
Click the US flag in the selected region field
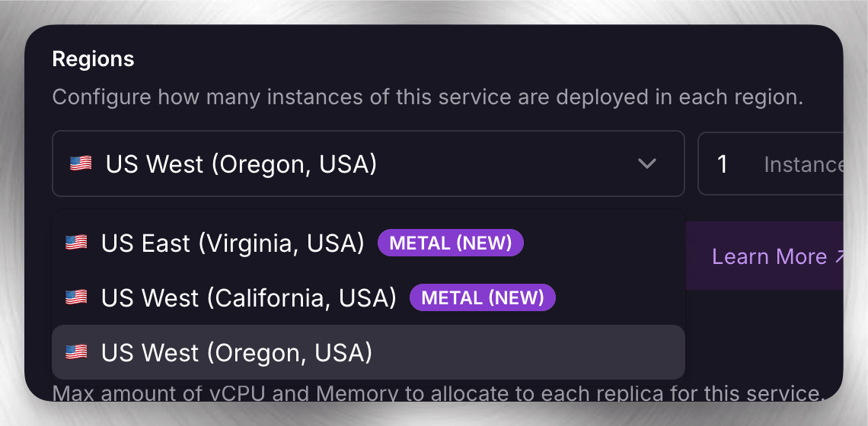(81, 164)
